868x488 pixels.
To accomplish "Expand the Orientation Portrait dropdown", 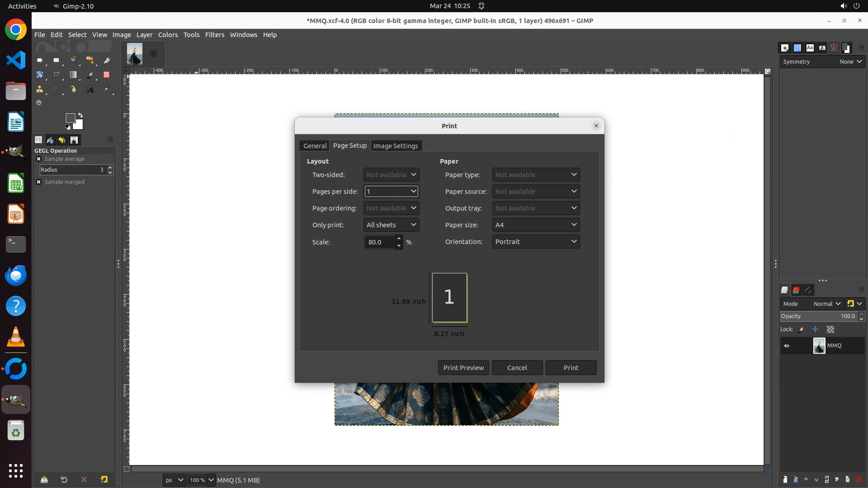I will [x=536, y=242].
